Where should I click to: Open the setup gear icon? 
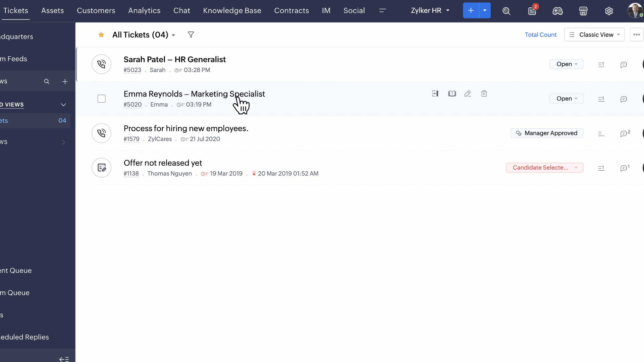pyautogui.click(x=609, y=11)
